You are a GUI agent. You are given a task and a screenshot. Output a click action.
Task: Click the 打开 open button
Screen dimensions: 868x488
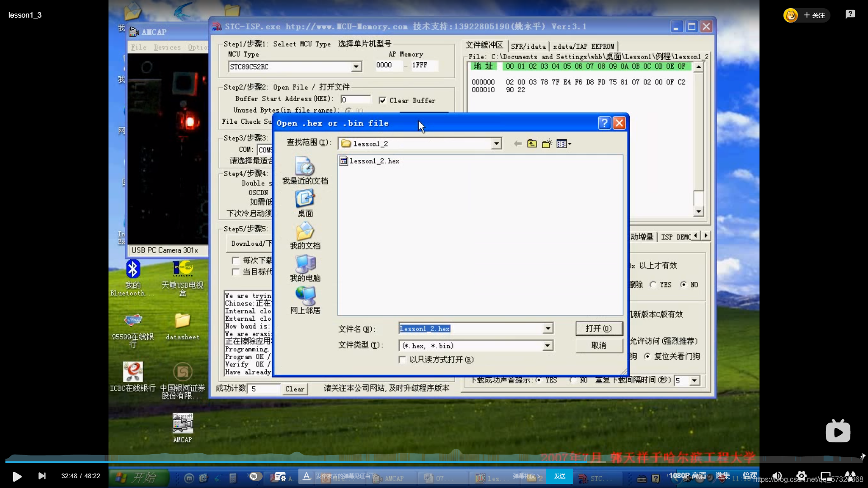pos(599,328)
